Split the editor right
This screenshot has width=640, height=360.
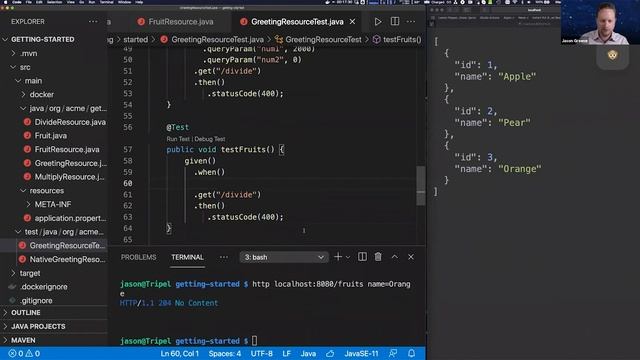(395, 22)
